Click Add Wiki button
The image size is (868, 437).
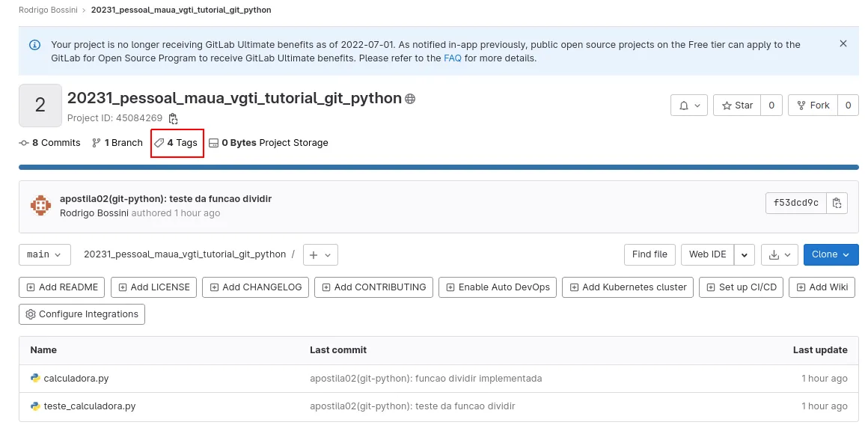point(822,287)
